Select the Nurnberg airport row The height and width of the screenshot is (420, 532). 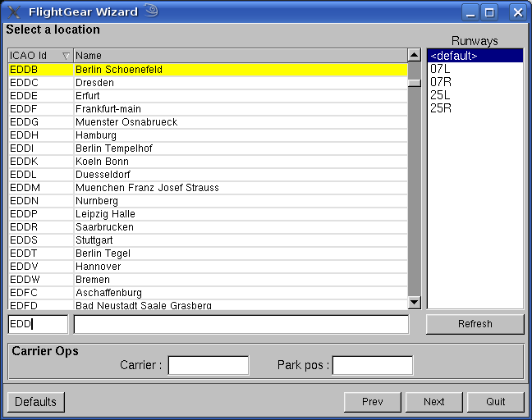pos(208,201)
